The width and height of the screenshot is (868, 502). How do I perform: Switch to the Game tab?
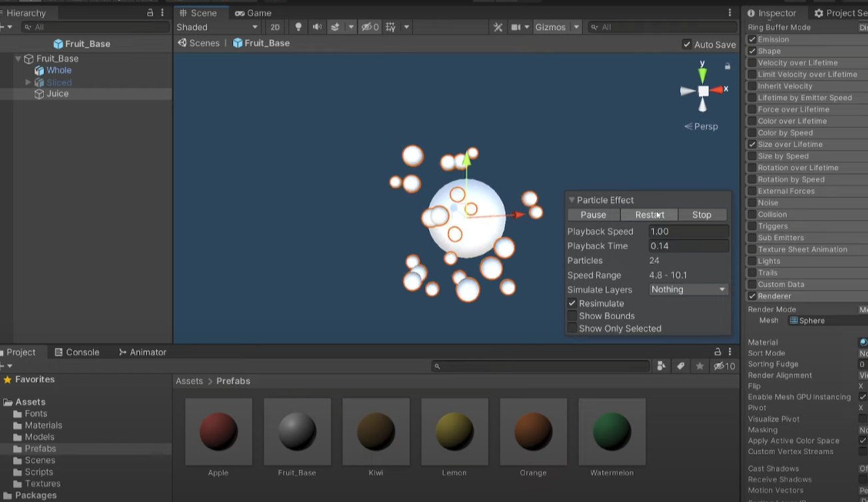[253, 13]
